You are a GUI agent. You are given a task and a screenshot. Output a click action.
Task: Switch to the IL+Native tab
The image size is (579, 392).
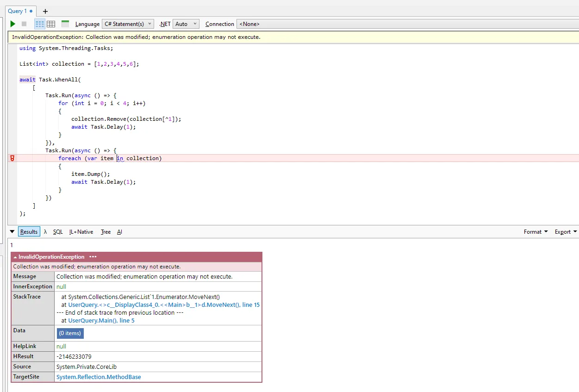point(81,231)
